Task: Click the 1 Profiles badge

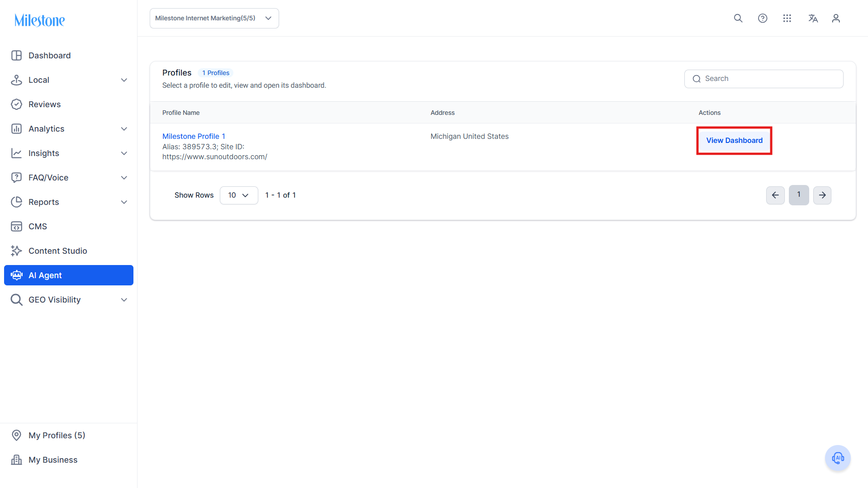Action: point(216,73)
